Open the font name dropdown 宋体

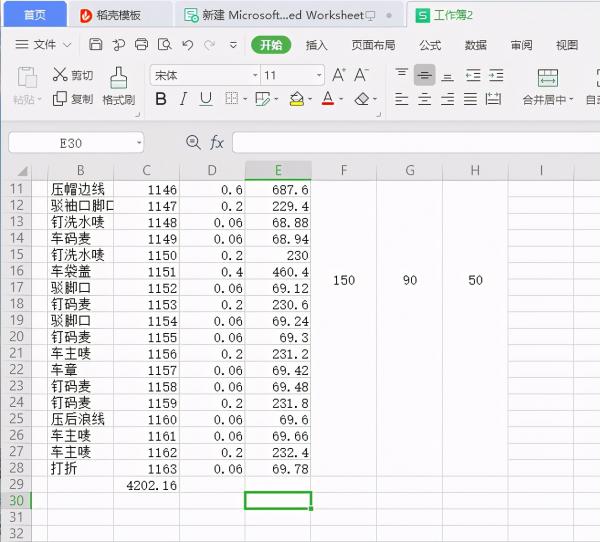coord(255,75)
